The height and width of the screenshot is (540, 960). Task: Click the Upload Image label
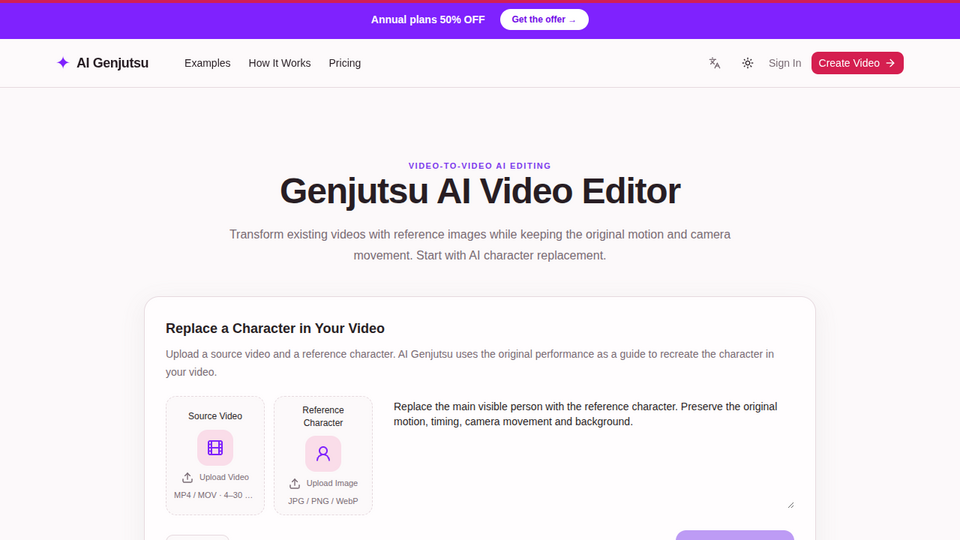click(x=332, y=483)
